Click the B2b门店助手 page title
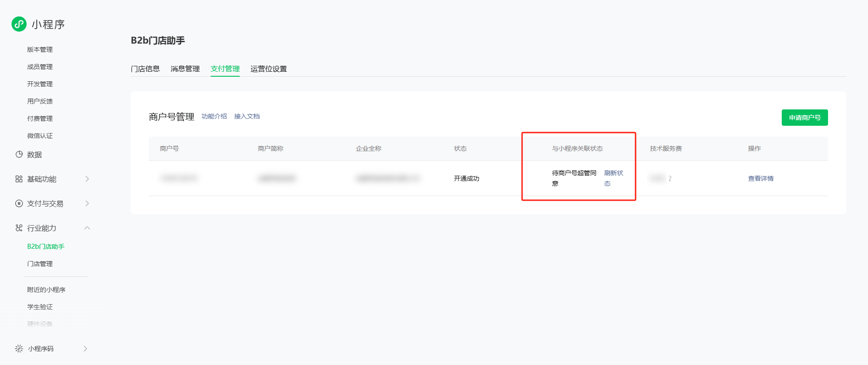The image size is (868, 365). click(158, 40)
